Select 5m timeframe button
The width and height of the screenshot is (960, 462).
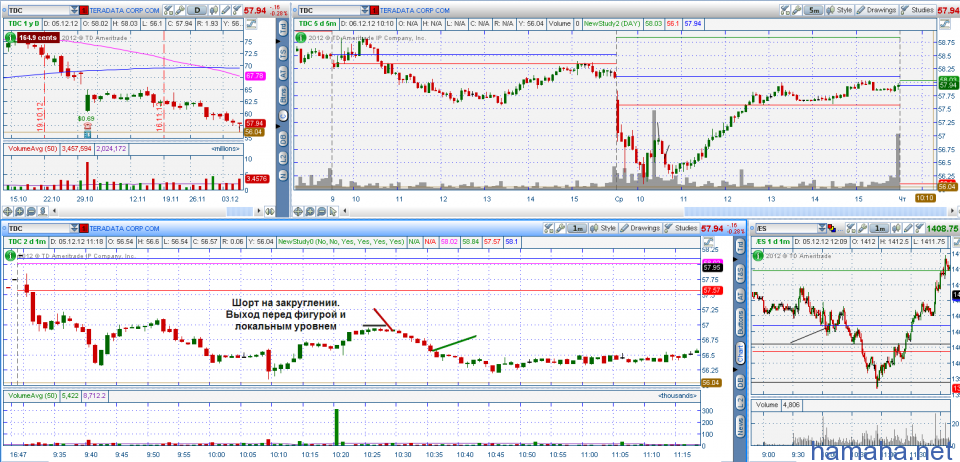click(814, 10)
